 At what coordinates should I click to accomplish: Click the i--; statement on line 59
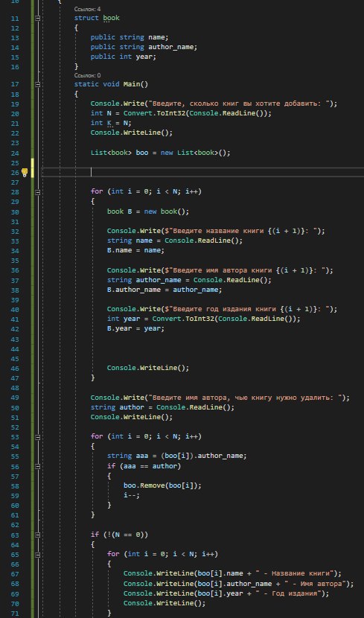click(132, 496)
